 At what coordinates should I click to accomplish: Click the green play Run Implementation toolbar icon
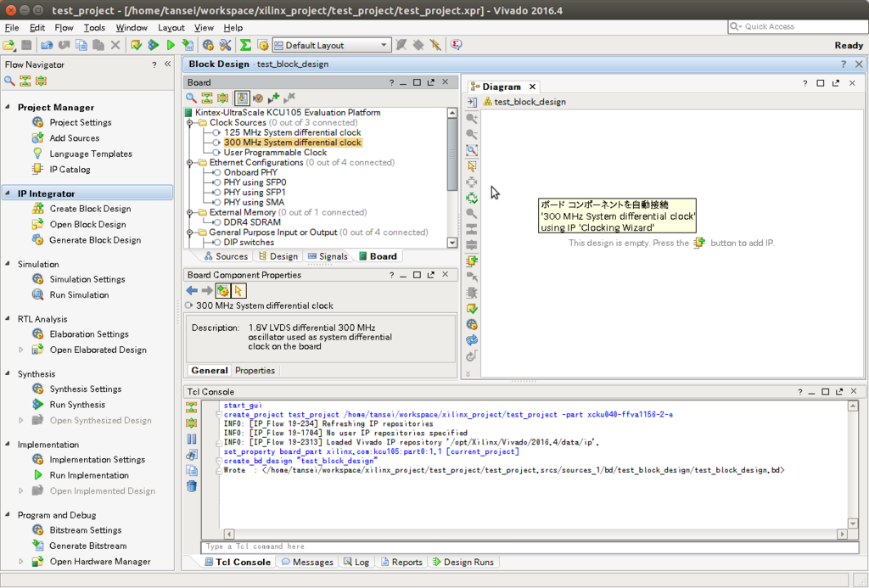(171, 46)
